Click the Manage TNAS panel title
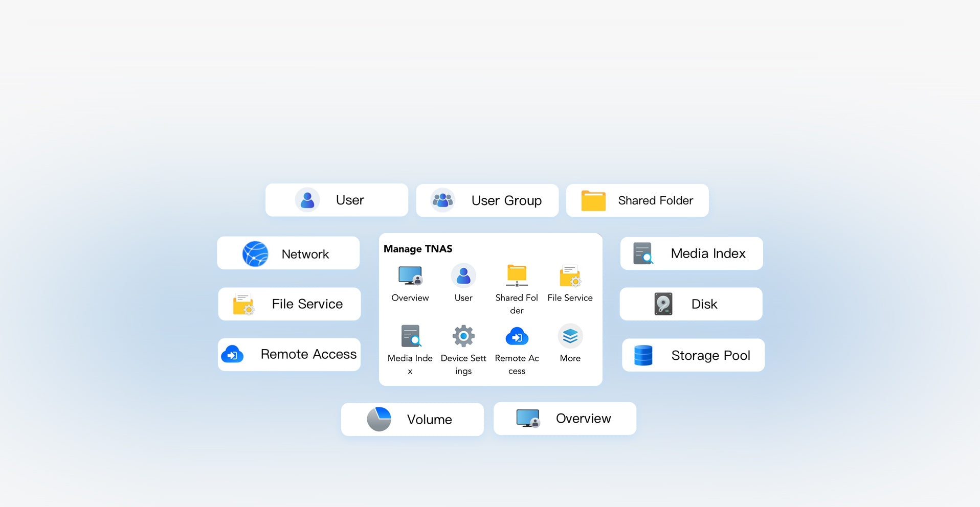 tap(418, 249)
